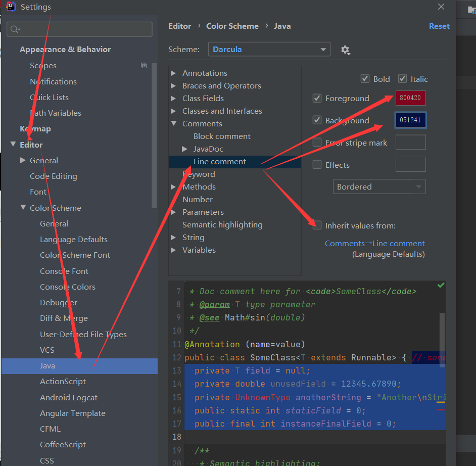Click the green checkmark inspection icon in preview

441,285
